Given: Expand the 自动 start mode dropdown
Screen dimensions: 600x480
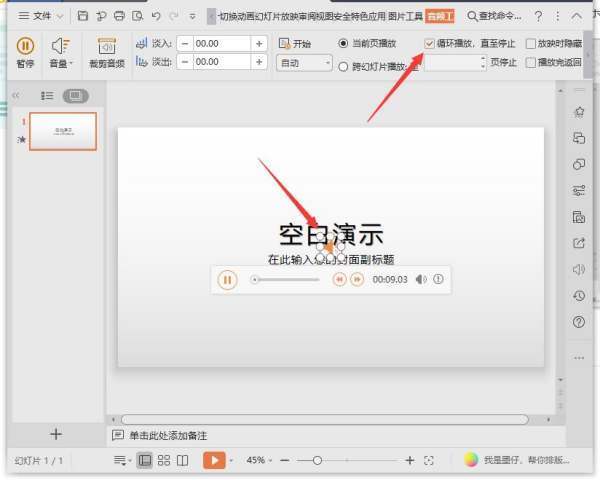Looking at the screenshot, I should click(x=304, y=63).
